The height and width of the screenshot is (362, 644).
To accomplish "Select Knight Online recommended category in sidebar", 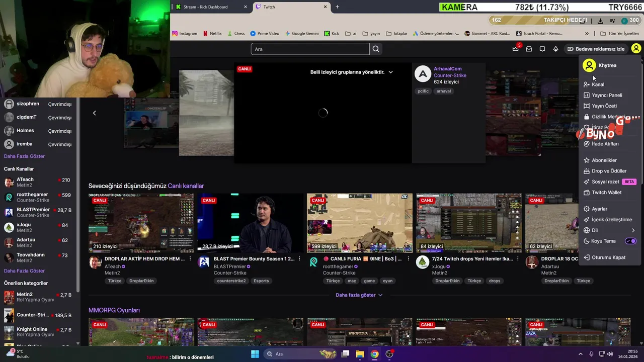I will (38, 332).
